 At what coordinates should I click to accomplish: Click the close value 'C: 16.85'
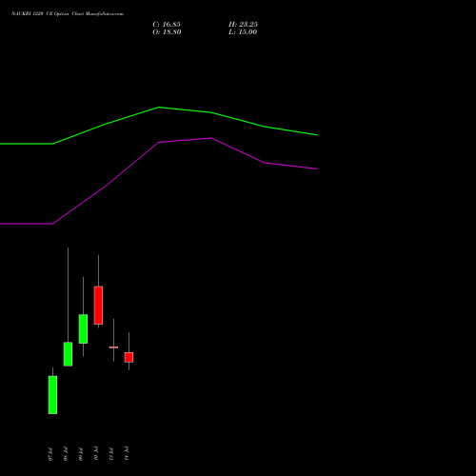point(167,25)
